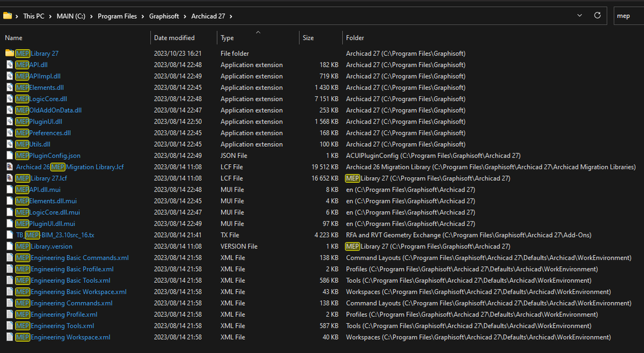Sort by the Name column header
644x353 pixels.
point(14,38)
